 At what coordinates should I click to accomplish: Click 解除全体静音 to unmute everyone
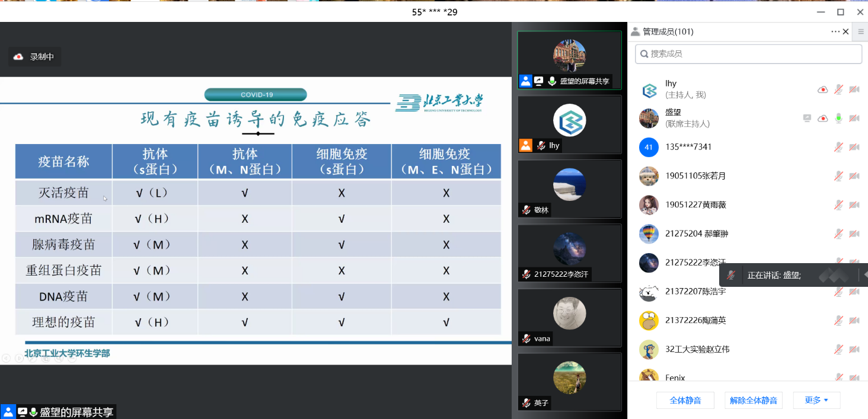pyautogui.click(x=754, y=401)
